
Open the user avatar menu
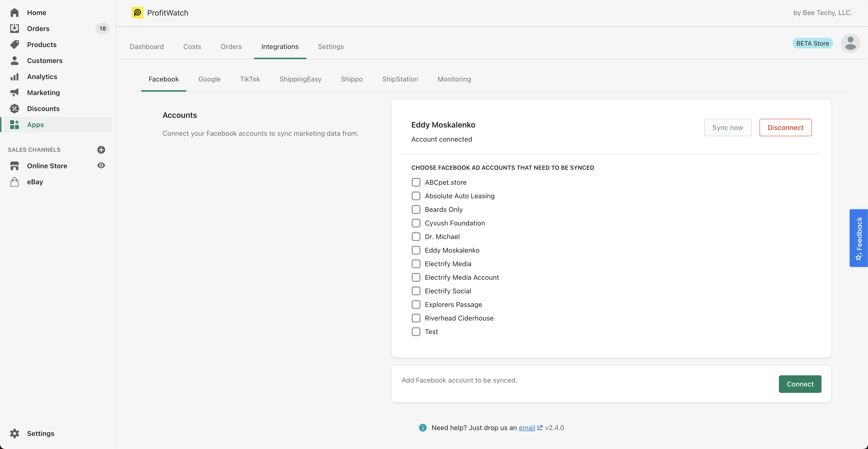(x=850, y=43)
